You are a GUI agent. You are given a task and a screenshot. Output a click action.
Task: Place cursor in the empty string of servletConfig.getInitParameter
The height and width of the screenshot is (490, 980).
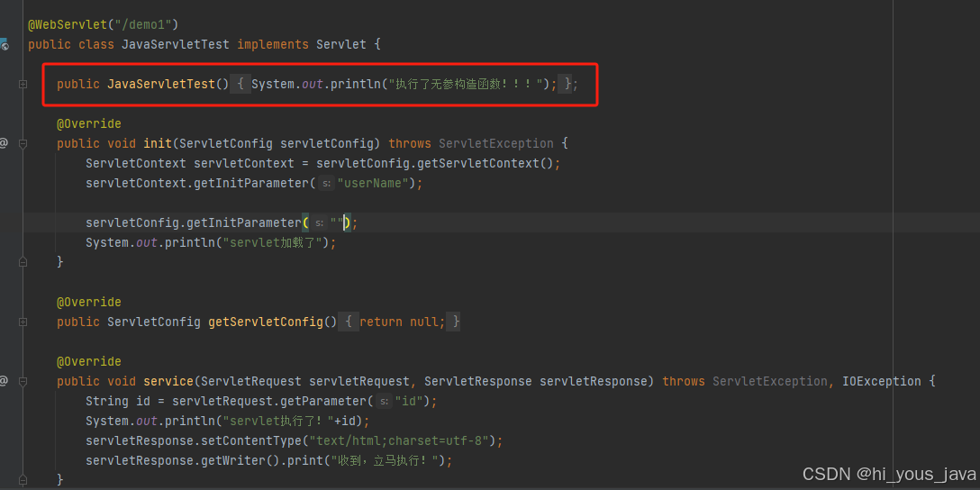[x=337, y=223]
